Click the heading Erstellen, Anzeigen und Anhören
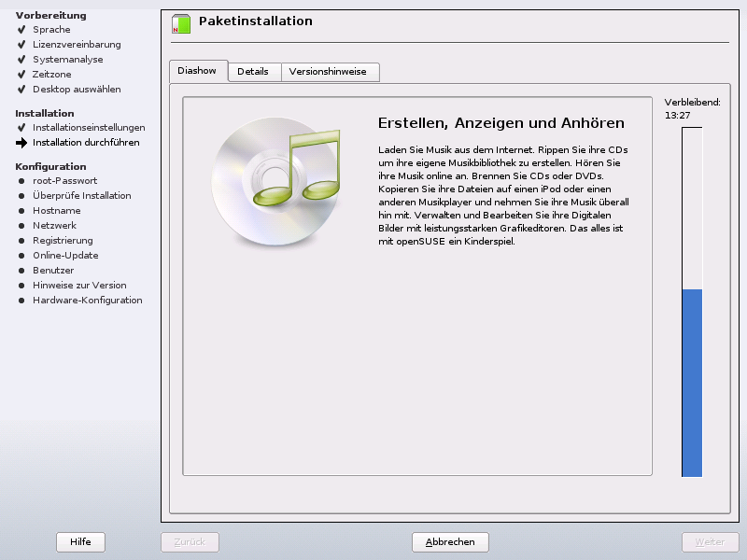Image resolution: width=747 pixels, height=560 pixels. click(x=501, y=123)
